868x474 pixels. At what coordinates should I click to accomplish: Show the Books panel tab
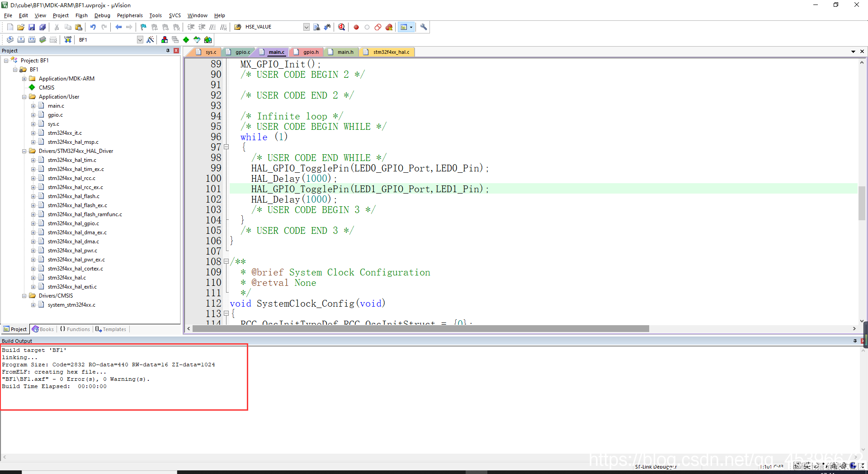[43, 329]
